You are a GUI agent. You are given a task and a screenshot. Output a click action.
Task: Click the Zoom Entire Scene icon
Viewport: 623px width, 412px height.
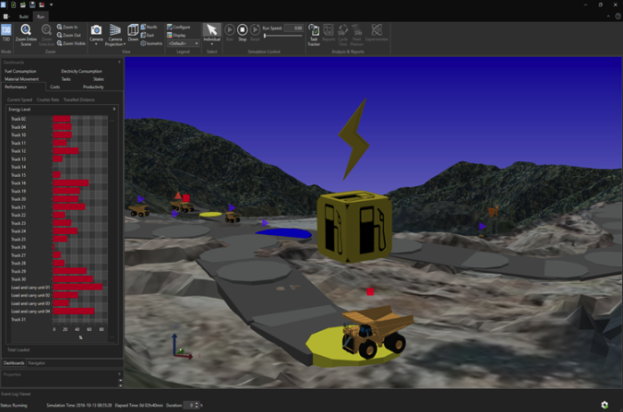click(x=28, y=34)
